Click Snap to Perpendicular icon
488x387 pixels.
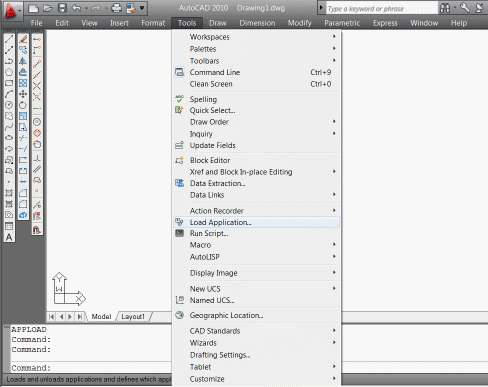(37, 159)
